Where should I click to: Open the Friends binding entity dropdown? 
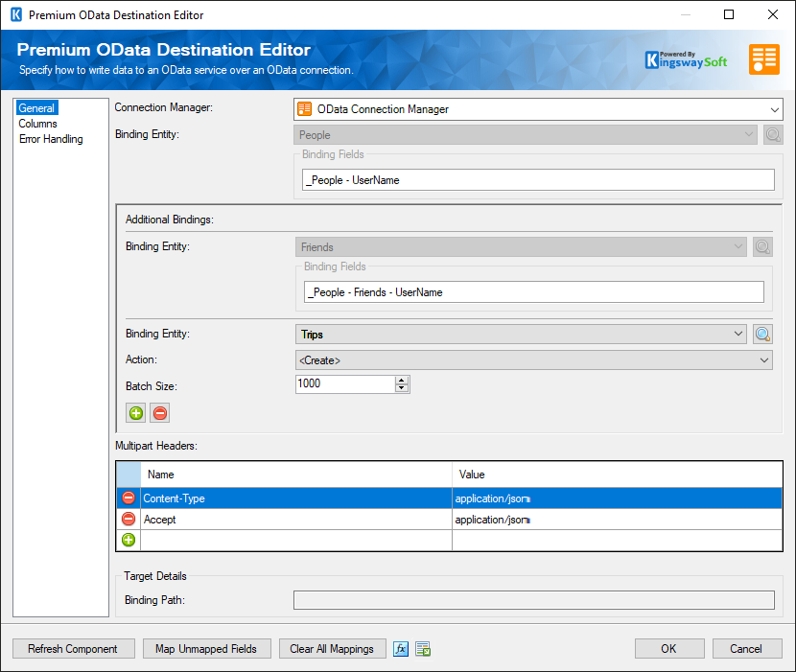click(738, 246)
